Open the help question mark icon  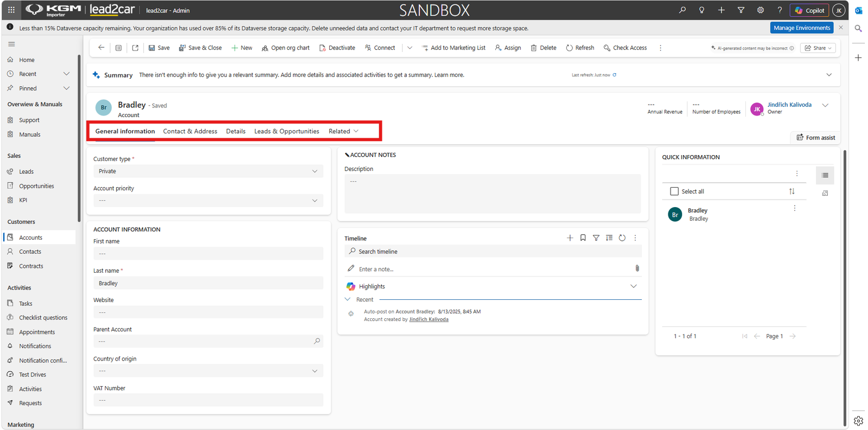780,10
